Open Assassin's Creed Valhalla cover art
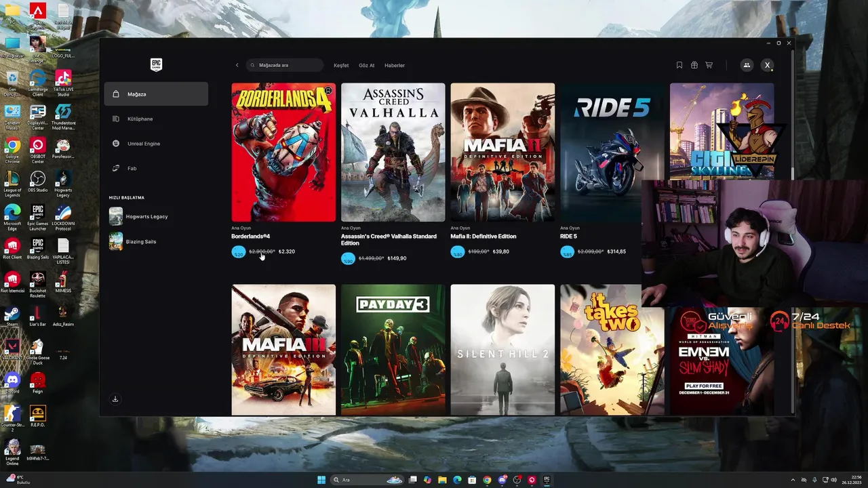This screenshot has height=488, width=868. click(393, 152)
